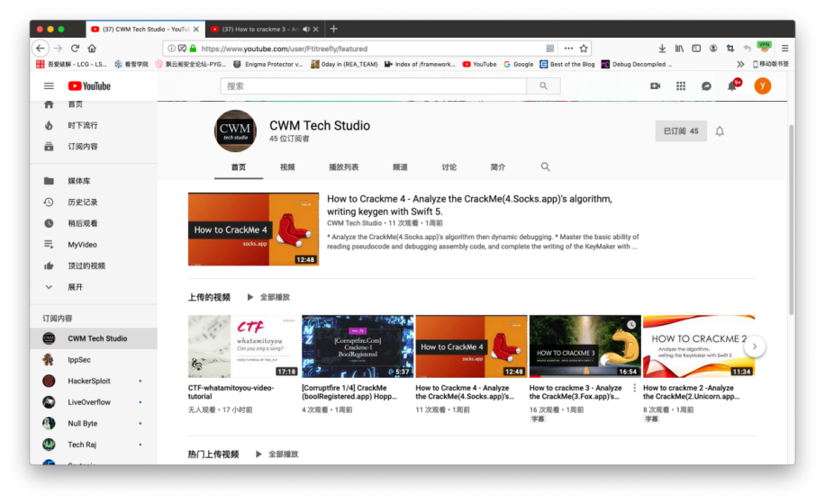The image size is (825, 504).
Task: Open the CTF whatamitoyou video thumbnail
Action: click(x=242, y=346)
